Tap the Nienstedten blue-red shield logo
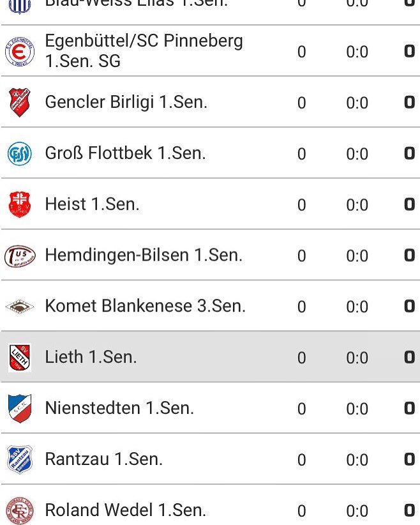This screenshot has width=420, height=525. pos(20,408)
